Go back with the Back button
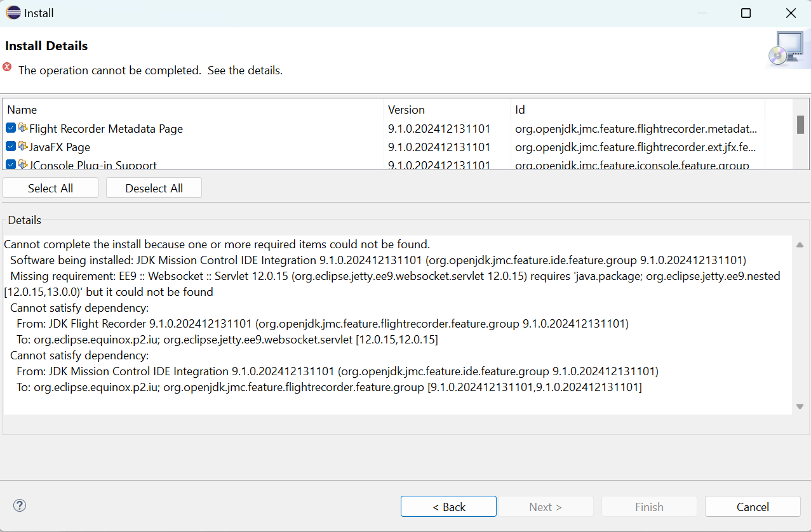This screenshot has height=532, width=811. (448, 507)
